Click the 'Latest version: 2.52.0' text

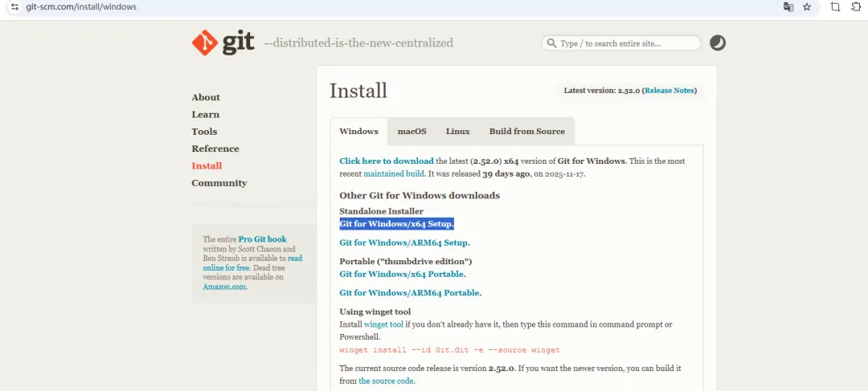point(602,91)
